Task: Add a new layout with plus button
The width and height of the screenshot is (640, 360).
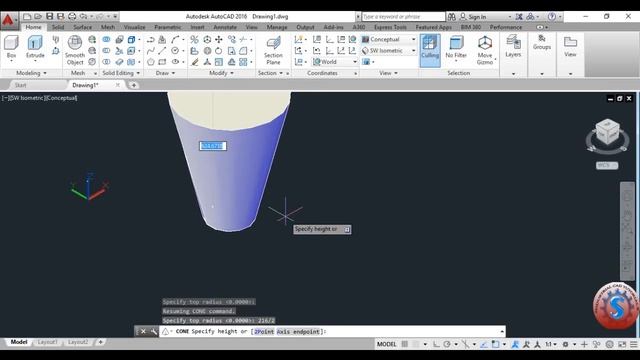Action: tap(100, 342)
